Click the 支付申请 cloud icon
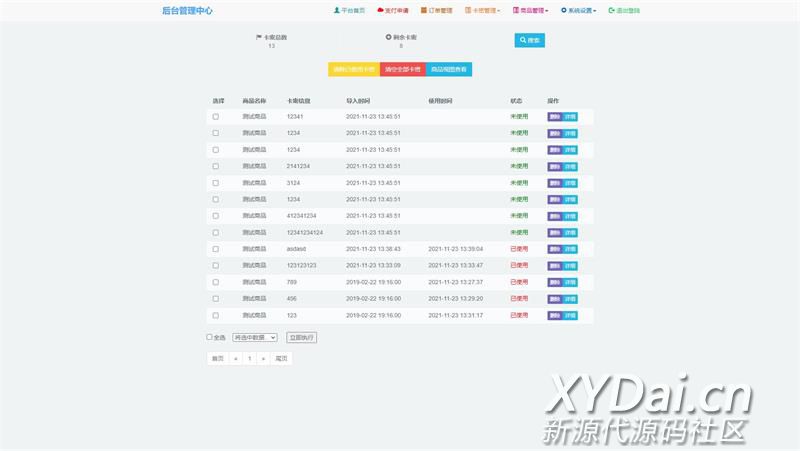800x451 pixels. click(x=380, y=11)
